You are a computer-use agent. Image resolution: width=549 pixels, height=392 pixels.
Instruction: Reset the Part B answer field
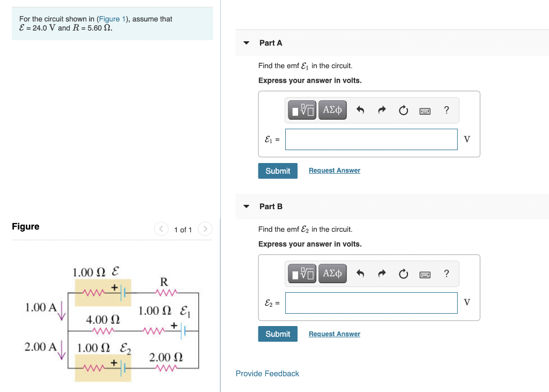(403, 274)
